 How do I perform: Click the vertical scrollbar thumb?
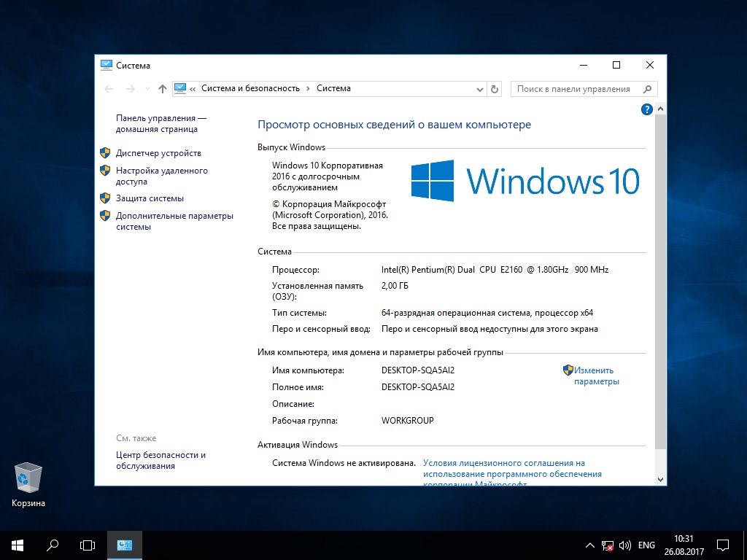660,282
